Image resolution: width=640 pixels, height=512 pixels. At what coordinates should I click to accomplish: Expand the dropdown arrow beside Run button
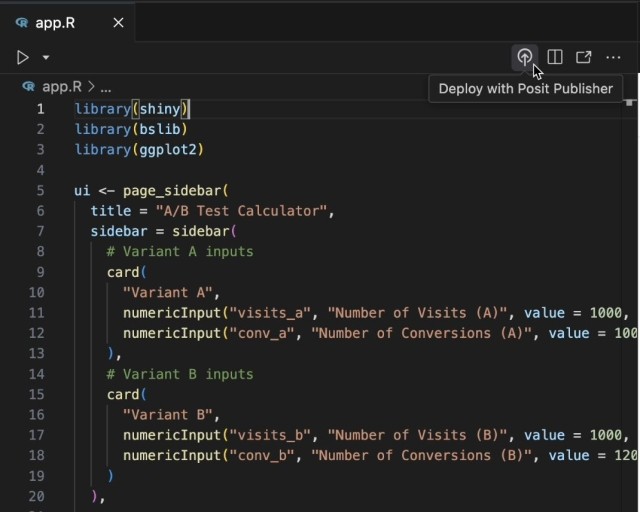(46, 58)
